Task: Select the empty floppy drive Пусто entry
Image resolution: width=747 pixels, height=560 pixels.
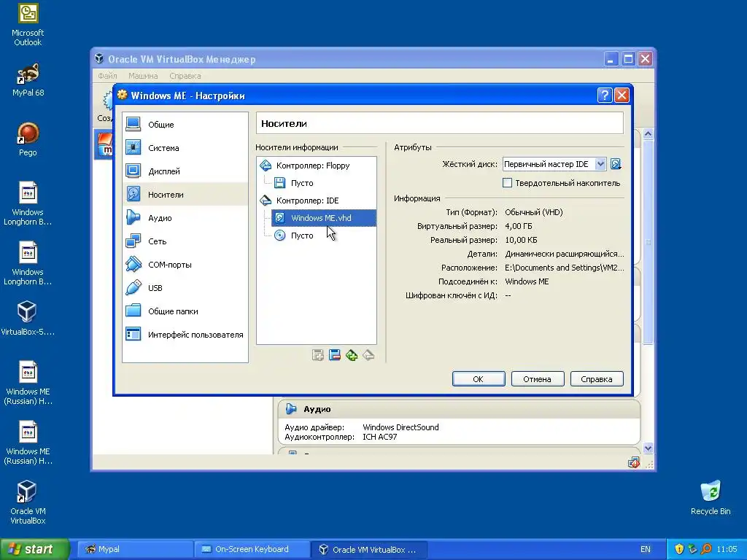Action: (294, 183)
